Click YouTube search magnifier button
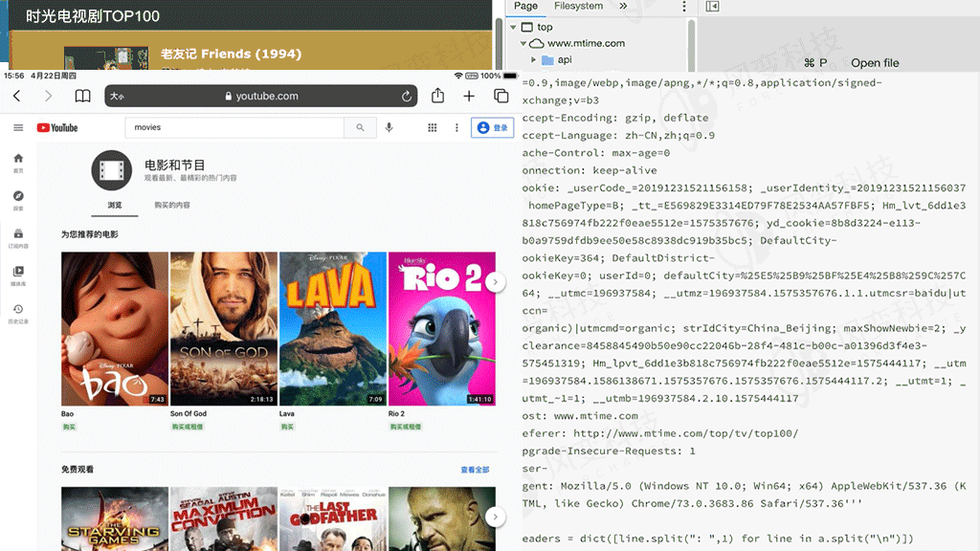This screenshot has width=980, height=551. point(360,127)
